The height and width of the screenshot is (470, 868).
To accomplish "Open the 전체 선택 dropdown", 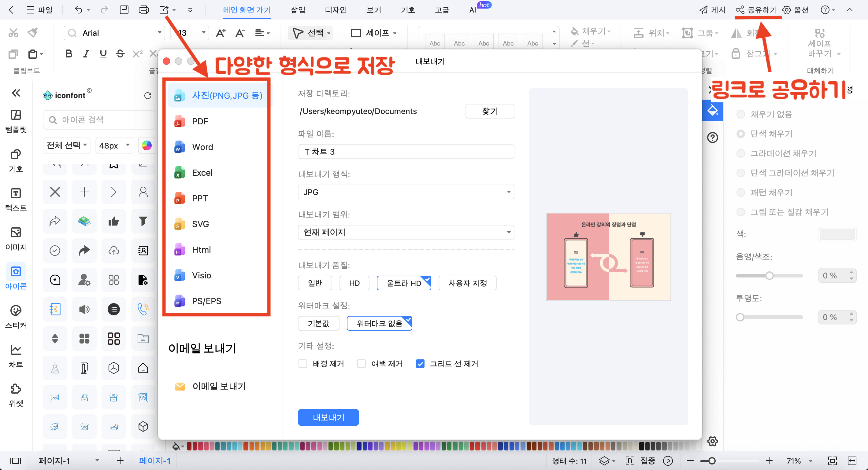I will 66,145.
